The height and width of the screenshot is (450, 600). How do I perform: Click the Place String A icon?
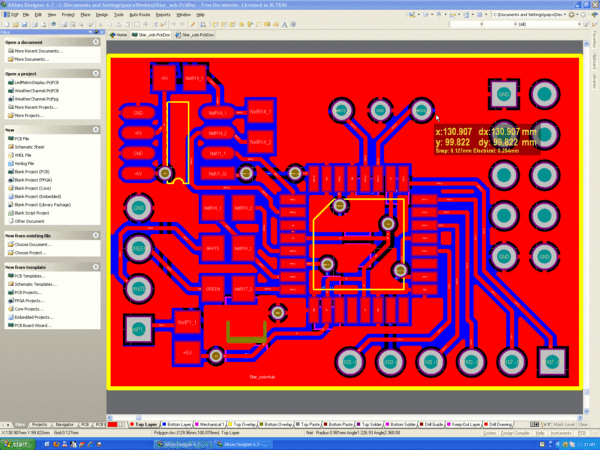pyautogui.click(x=284, y=24)
